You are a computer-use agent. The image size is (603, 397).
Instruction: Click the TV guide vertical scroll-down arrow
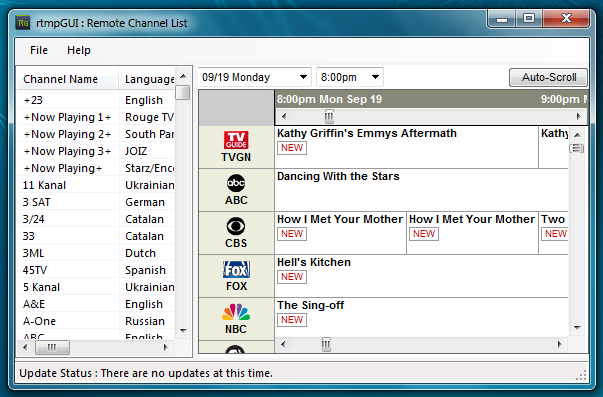(x=577, y=328)
